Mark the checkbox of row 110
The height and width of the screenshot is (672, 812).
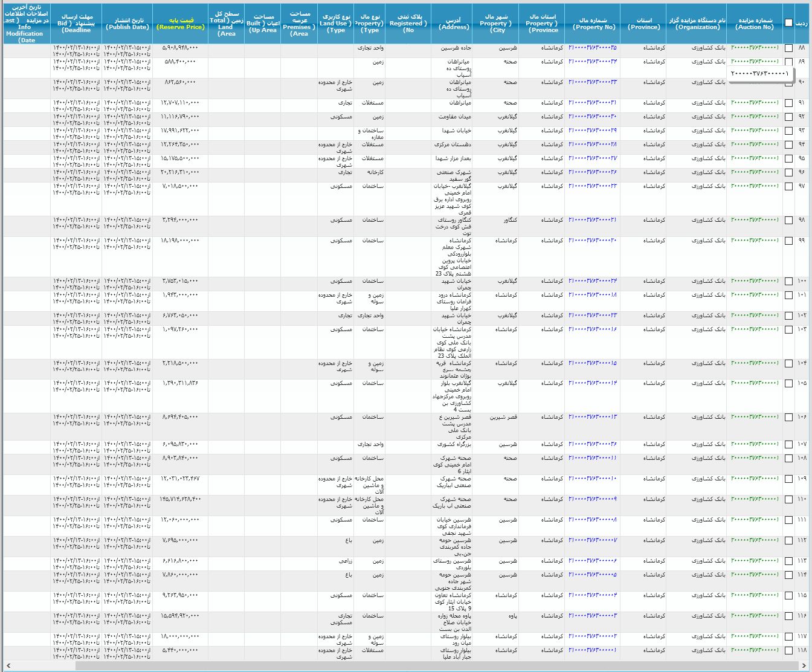(x=788, y=500)
